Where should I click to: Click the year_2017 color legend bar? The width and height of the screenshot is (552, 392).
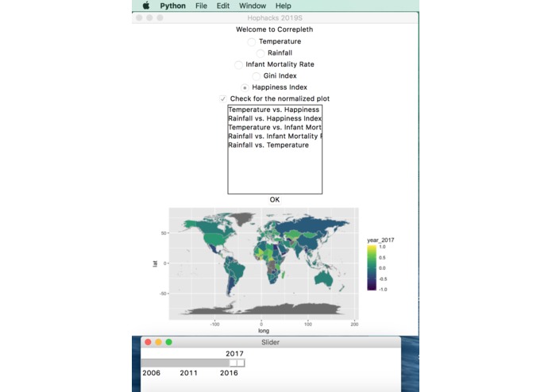372,268
